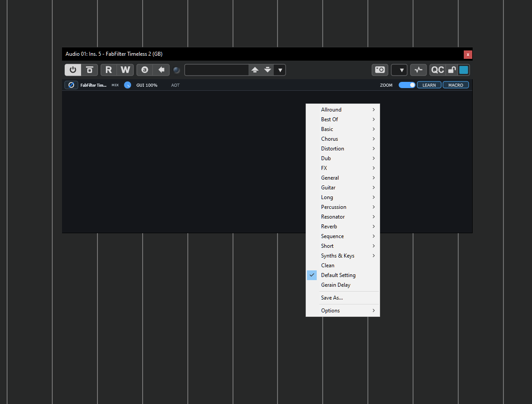Click the blue color square
The image size is (532, 404).
(463, 70)
